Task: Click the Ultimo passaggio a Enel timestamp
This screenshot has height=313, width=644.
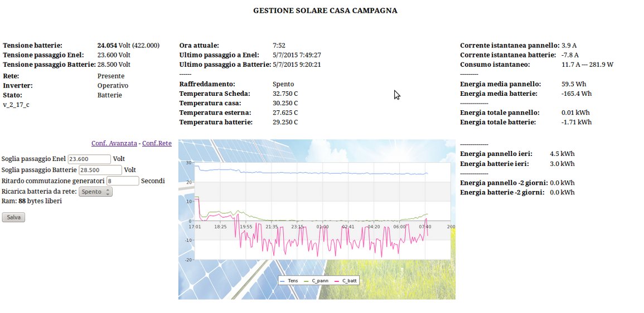Action: (297, 55)
